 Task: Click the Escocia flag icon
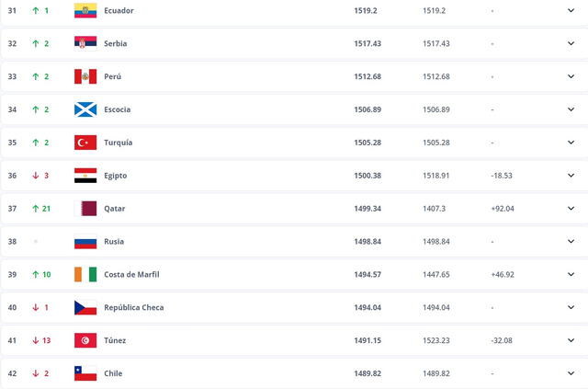85,109
